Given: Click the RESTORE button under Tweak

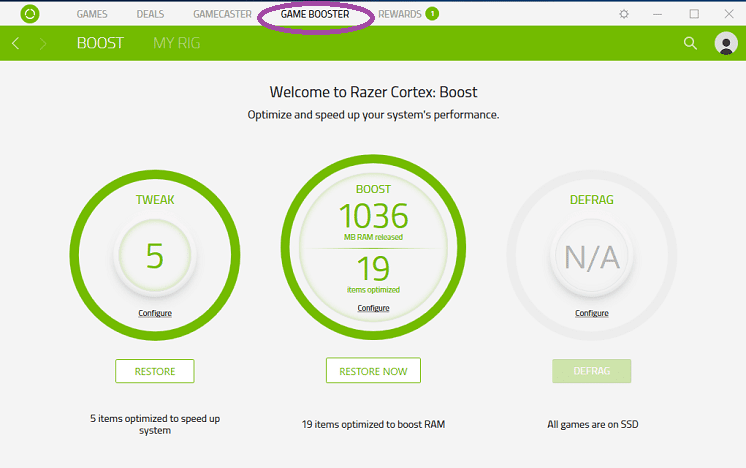Looking at the screenshot, I should tap(155, 371).
